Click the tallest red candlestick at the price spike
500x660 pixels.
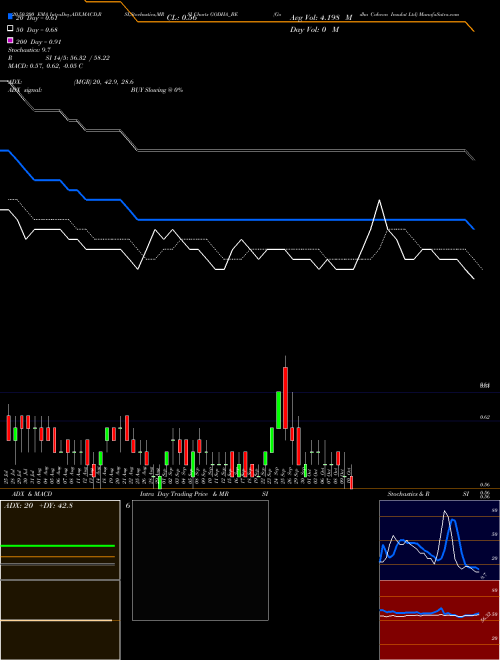tap(285, 398)
